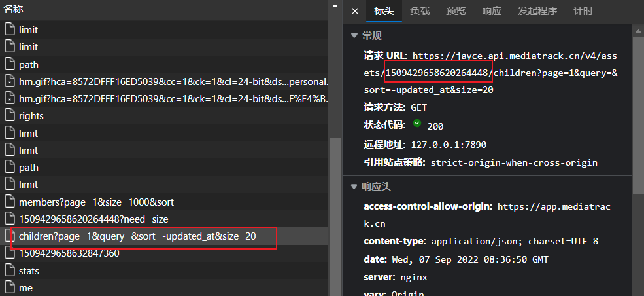Open the 响应 tab
644x296 pixels.
coord(492,11)
